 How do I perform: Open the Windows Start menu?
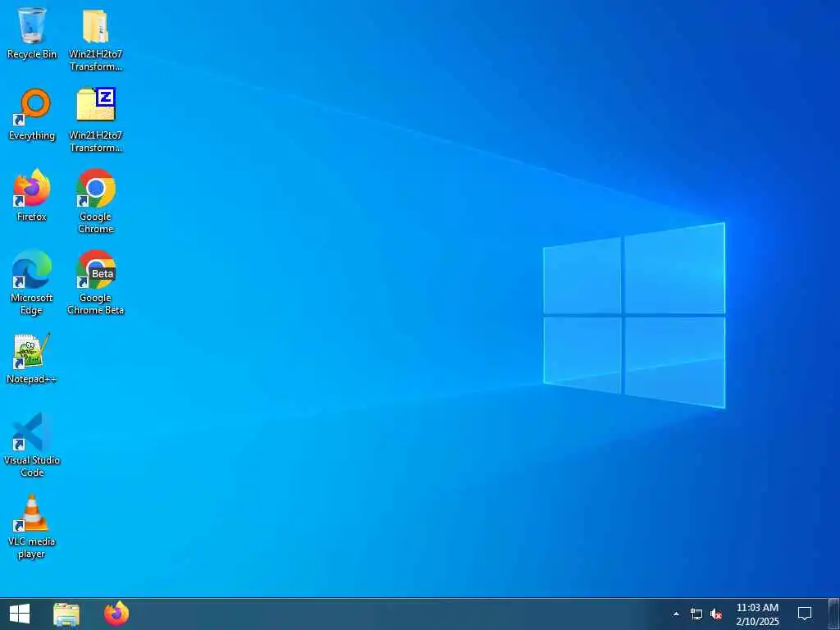coord(20,614)
